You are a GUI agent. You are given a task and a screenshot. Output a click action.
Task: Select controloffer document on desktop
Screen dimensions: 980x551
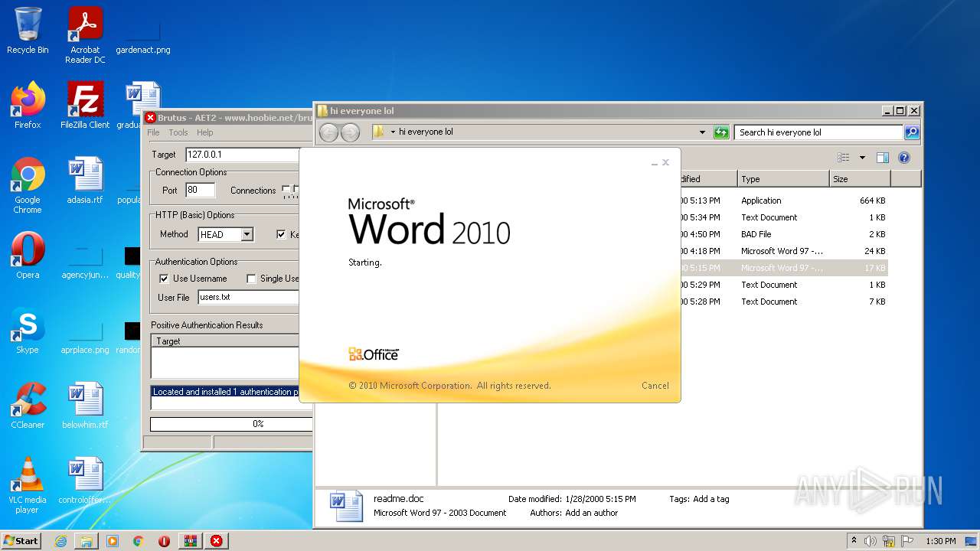(85, 481)
